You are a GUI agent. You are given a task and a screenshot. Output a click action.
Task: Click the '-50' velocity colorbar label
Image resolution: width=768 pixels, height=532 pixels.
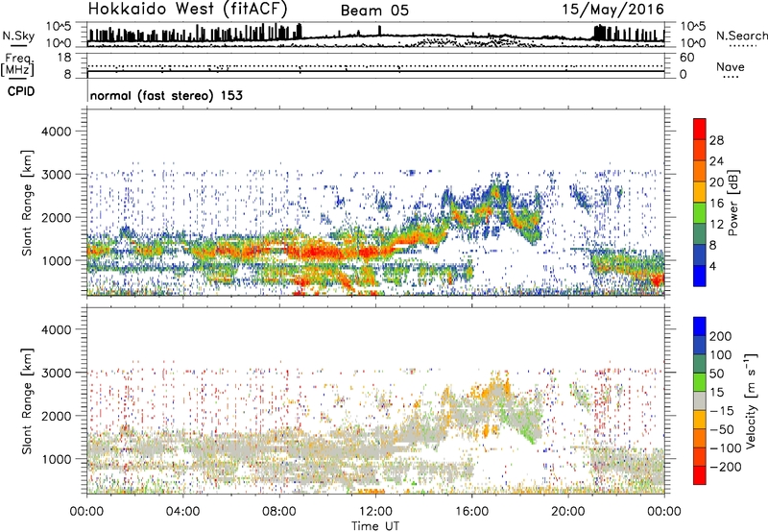(722, 429)
